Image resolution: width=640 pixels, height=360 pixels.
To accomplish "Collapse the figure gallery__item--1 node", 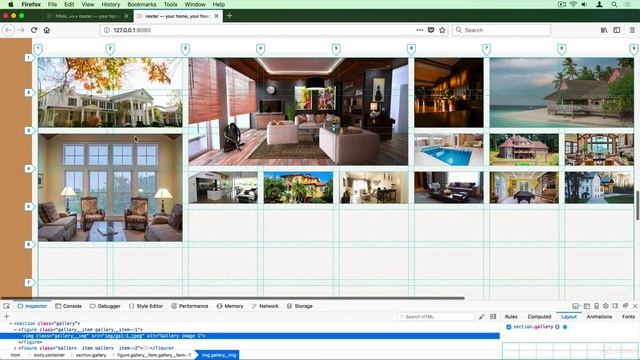I will click(16, 329).
